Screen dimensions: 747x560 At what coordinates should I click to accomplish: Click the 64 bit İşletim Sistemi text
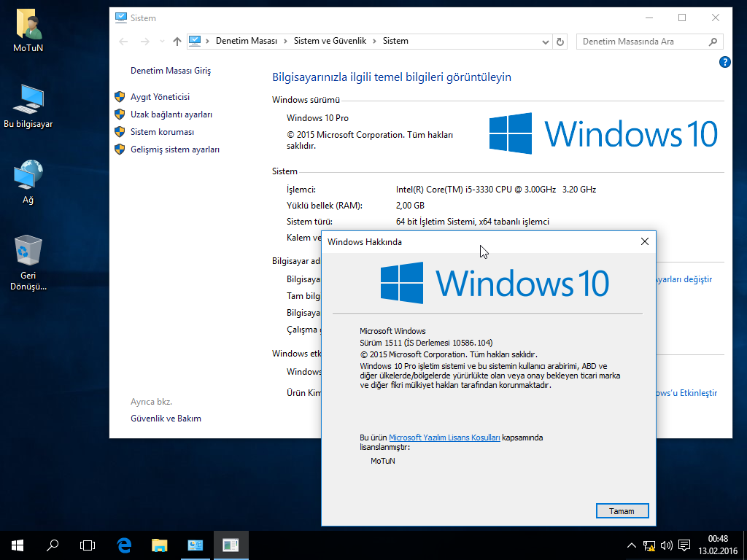click(x=473, y=222)
